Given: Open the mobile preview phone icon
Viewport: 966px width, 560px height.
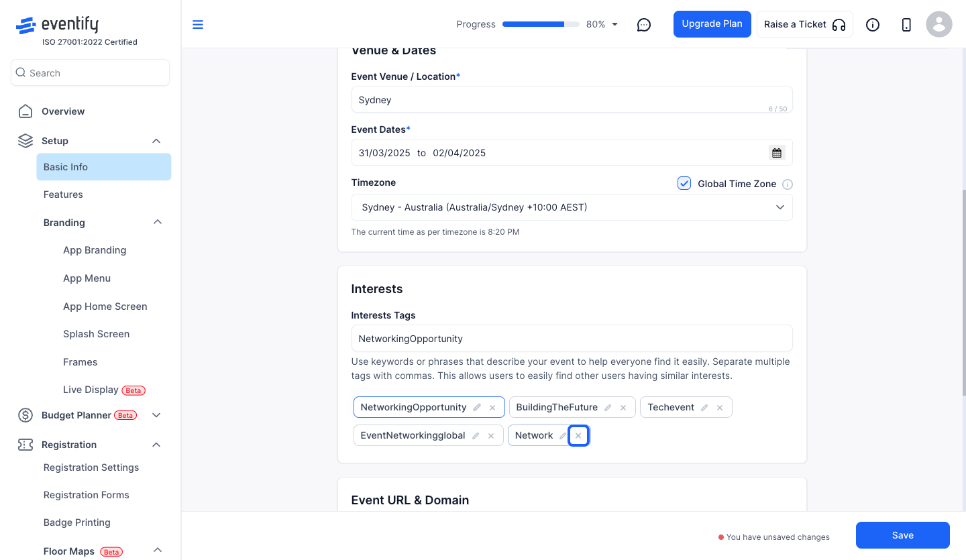Looking at the screenshot, I should coord(906,25).
